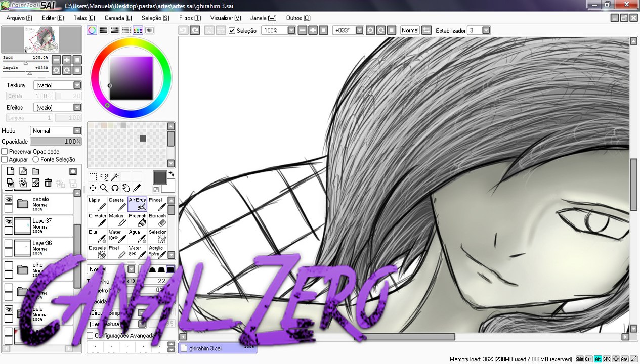Screen dimensions: 640x364
Task: Enable Preservar Opacidade checkbox
Action: point(5,152)
